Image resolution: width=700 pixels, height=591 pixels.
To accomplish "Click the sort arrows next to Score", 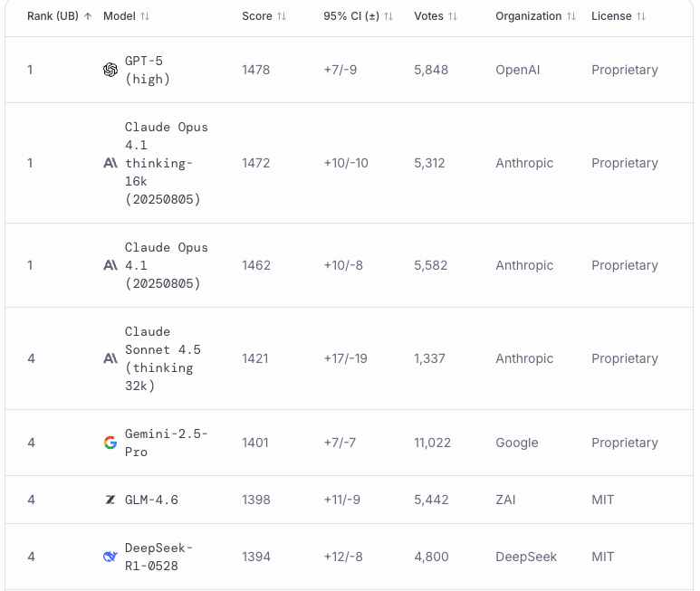I will [x=282, y=16].
